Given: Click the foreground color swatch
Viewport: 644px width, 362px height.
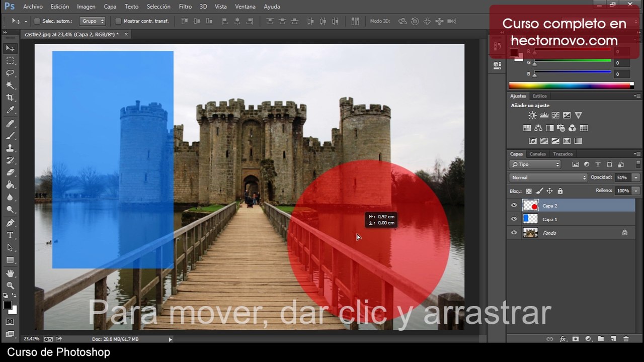Looking at the screenshot, I should [8, 305].
